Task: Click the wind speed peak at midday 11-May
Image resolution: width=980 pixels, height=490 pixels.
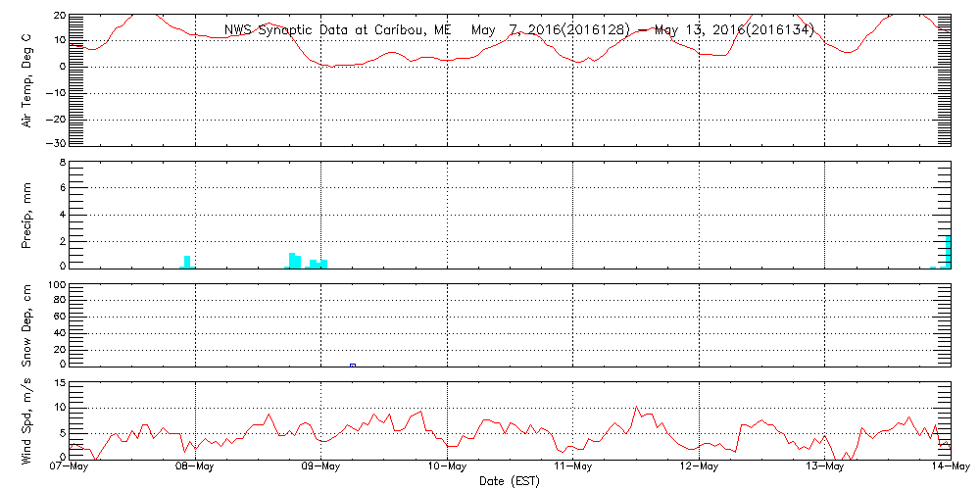Action: pyautogui.click(x=636, y=407)
